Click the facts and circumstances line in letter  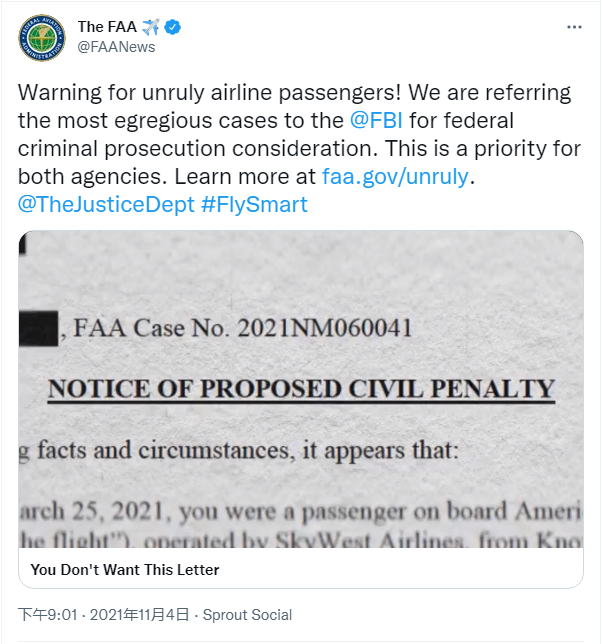tap(240, 450)
